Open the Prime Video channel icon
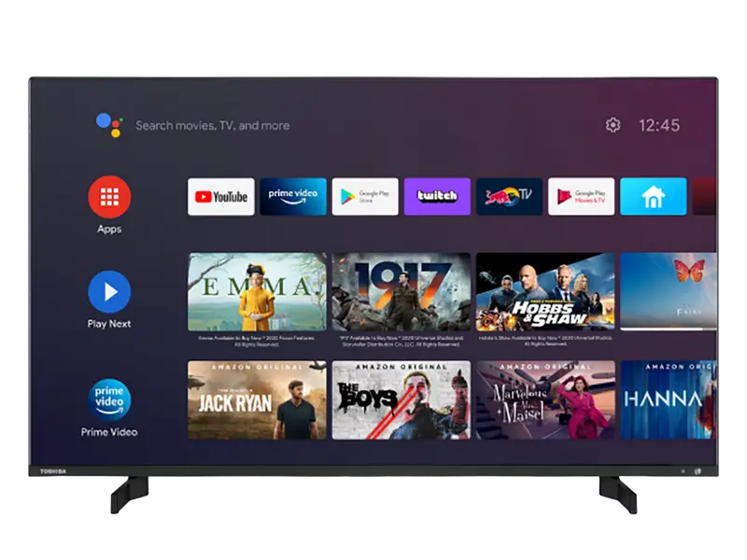747x560 pixels. (x=109, y=399)
